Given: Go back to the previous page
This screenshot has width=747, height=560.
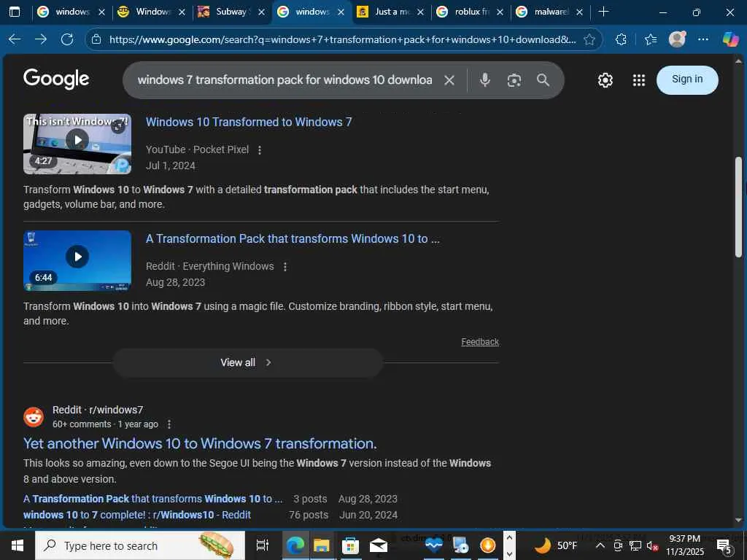Looking at the screenshot, I should coord(15,39).
